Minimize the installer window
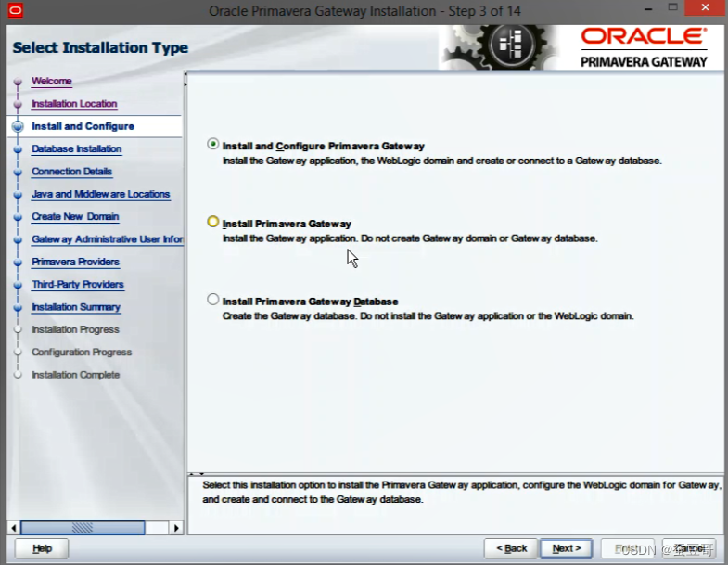This screenshot has width=728, height=565. click(x=648, y=9)
